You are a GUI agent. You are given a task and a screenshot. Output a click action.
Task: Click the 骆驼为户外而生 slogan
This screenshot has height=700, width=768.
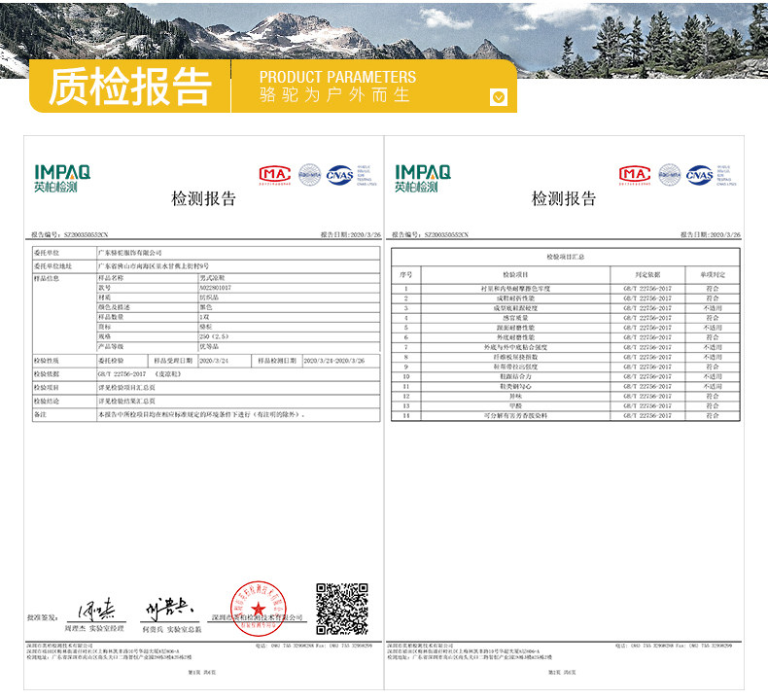(334, 94)
